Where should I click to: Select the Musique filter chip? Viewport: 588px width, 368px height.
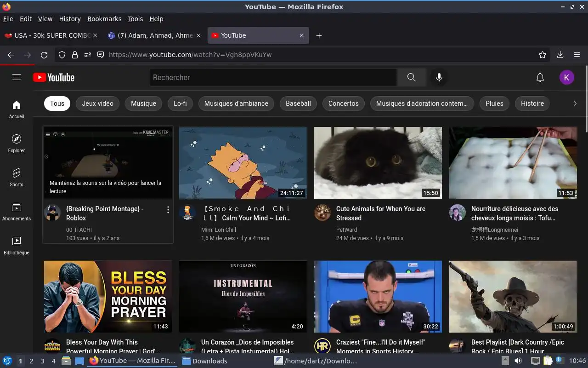[x=143, y=103]
